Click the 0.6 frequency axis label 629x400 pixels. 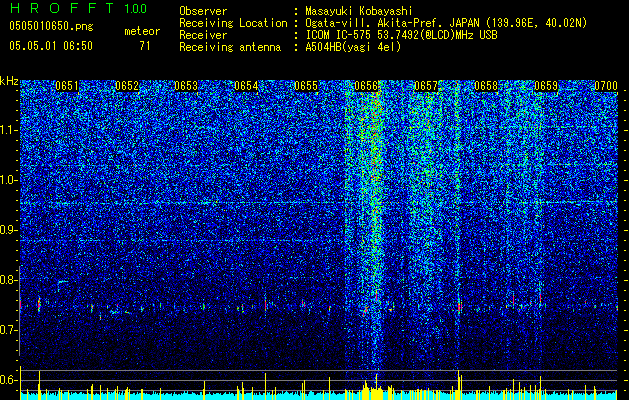coord(8,380)
